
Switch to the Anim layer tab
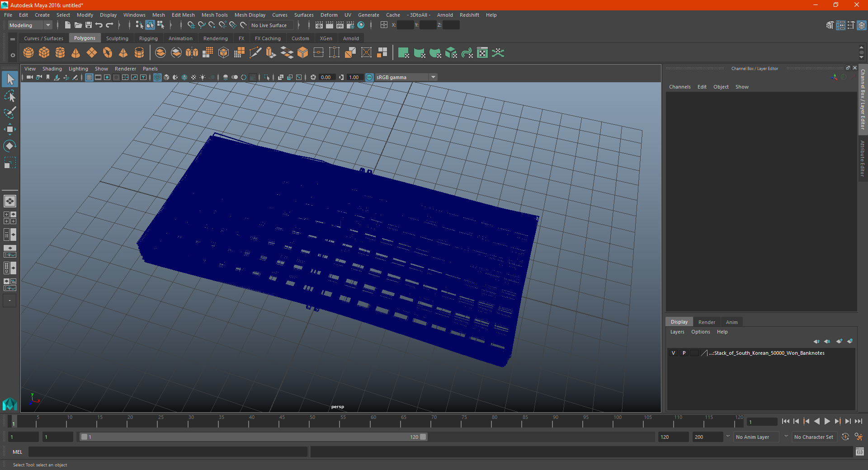click(x=731, y=322)
